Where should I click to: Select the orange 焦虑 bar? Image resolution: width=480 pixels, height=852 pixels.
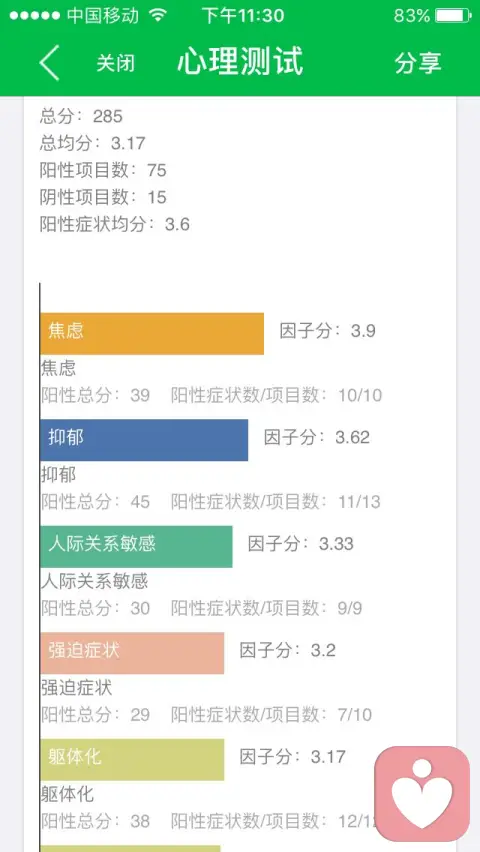click(x=152, y=334)
